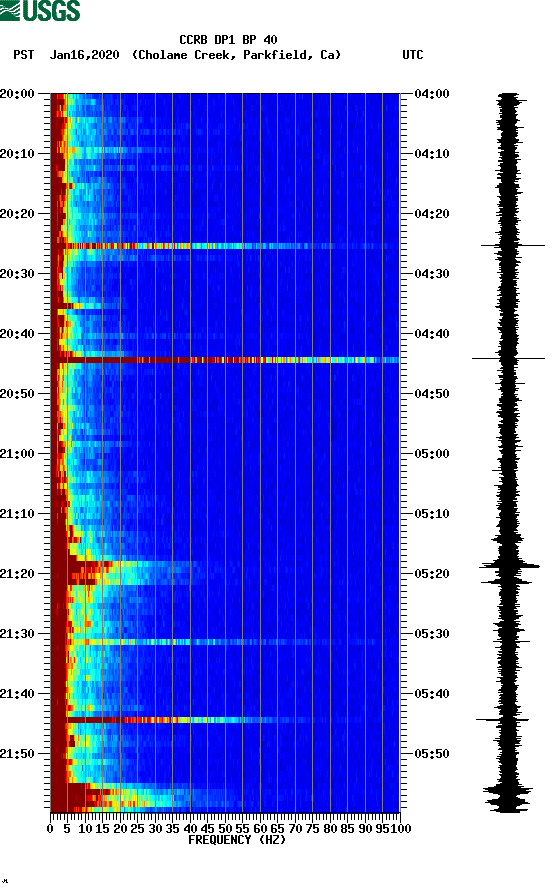The height and width of the screenshot is (892, 552).
Task: Click the '04:00' UTC time label
Action: (x=432, y=94)
